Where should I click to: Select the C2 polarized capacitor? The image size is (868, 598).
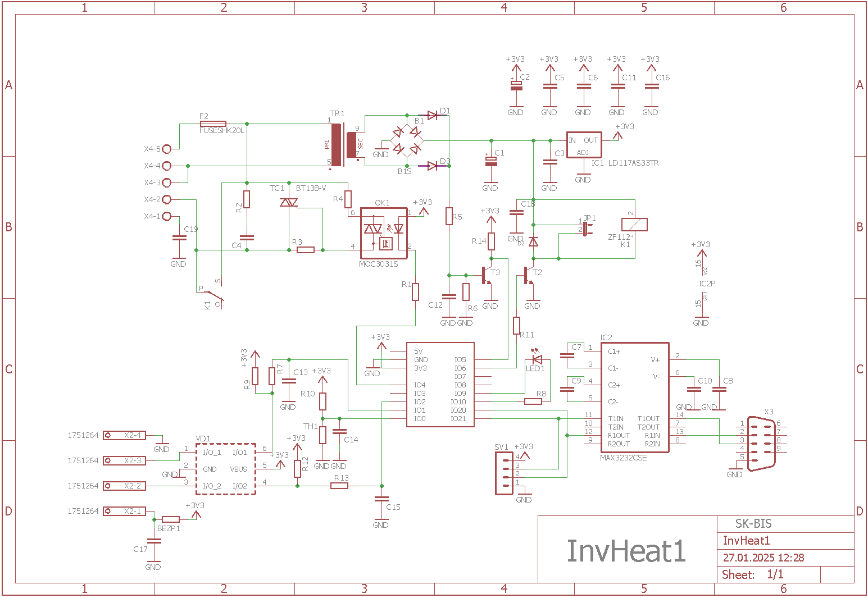point(516,85)
